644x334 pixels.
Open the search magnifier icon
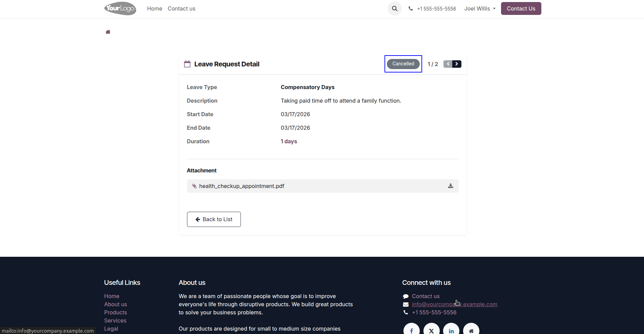click(x=395, y=8)
